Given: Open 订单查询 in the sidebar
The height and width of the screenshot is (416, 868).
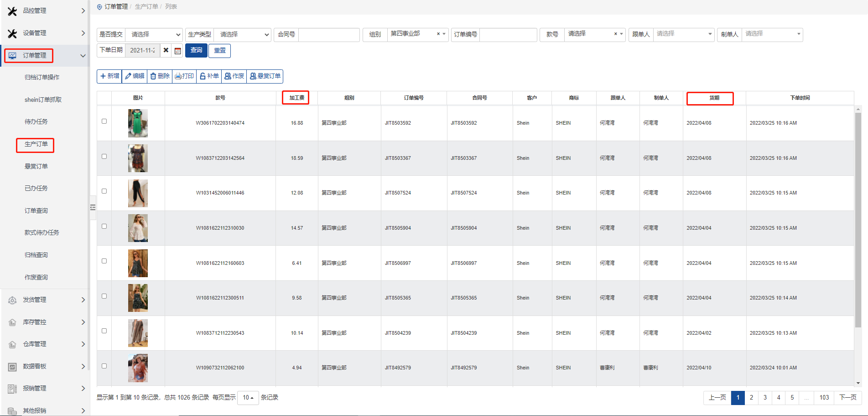Looking at the screenshot, I should coord(36,211).
